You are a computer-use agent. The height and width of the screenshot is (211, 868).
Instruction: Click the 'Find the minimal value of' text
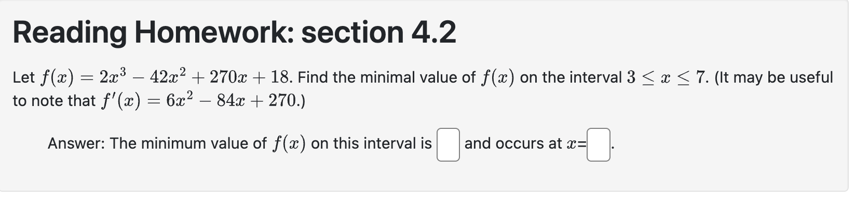pyautogui.click(x=386, y=77)
